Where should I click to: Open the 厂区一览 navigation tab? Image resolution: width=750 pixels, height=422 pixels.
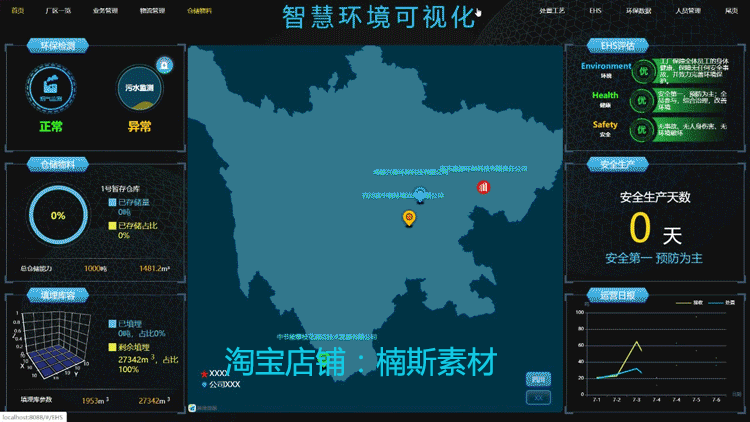coord(58,11)
